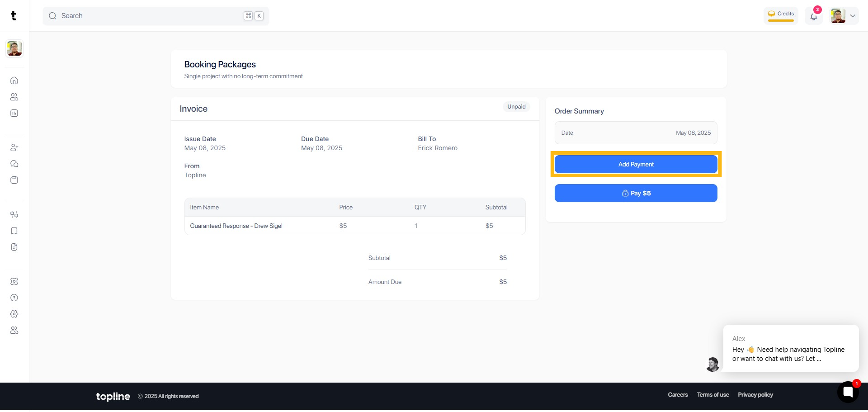Click the From value 'Topline'
Viewport: 868px width, 412px height.
(x=195, y=175)
